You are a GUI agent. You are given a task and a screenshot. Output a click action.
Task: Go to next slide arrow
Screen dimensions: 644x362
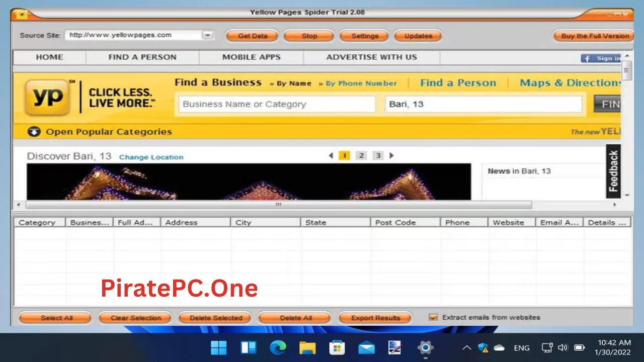pyautogui.click(x=391, y=155)
